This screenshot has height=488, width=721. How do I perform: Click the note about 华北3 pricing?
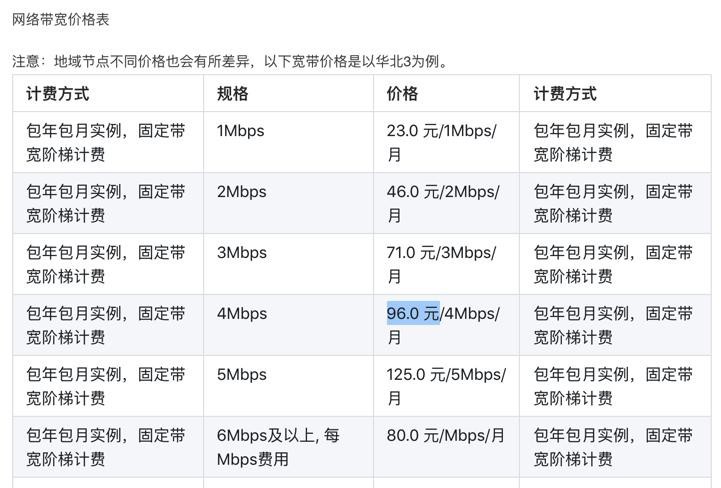230,61
